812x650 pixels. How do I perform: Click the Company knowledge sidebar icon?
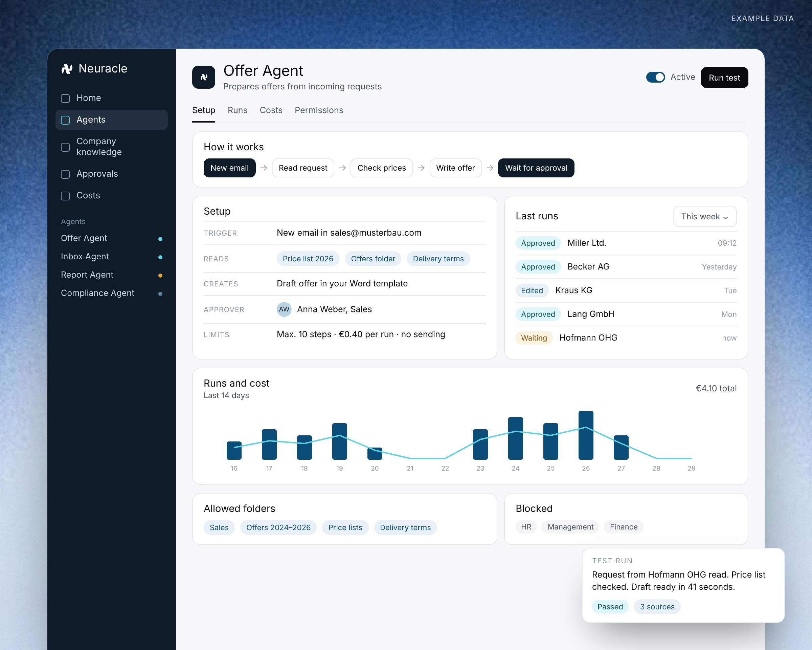tap(65, 147)
